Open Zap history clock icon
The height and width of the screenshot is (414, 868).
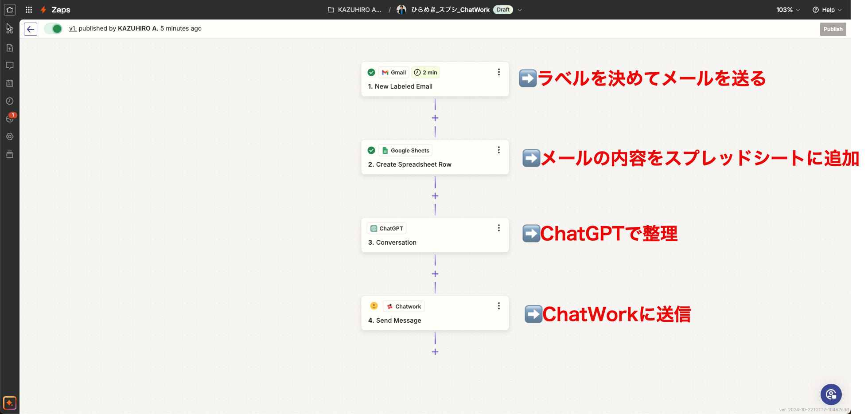coord(10,101)
